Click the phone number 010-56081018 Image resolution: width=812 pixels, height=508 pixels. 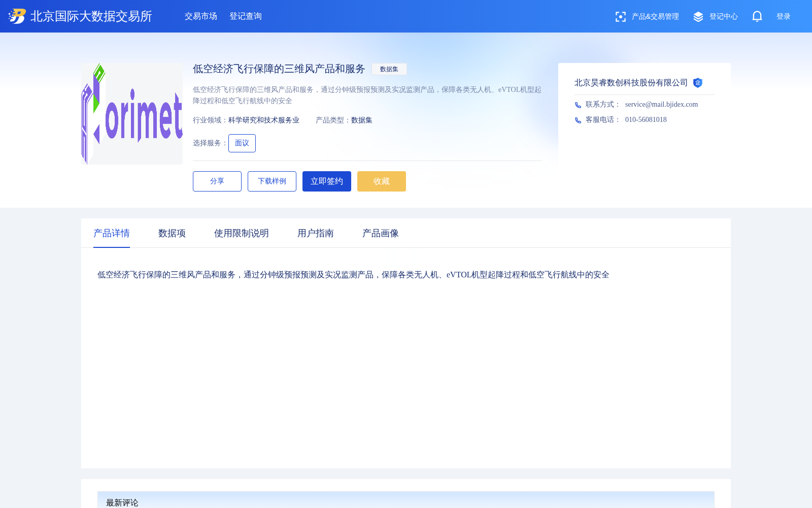(x=646, y=120)
